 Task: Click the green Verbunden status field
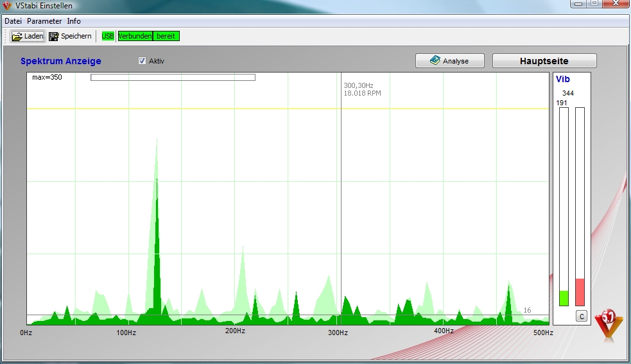coord(135,36)
